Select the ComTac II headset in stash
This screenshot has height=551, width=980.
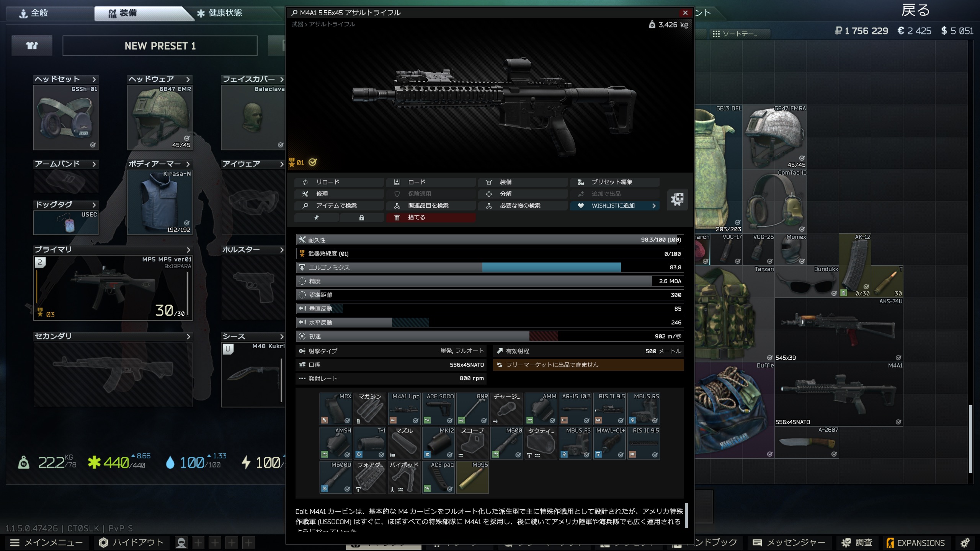point(774,201)
